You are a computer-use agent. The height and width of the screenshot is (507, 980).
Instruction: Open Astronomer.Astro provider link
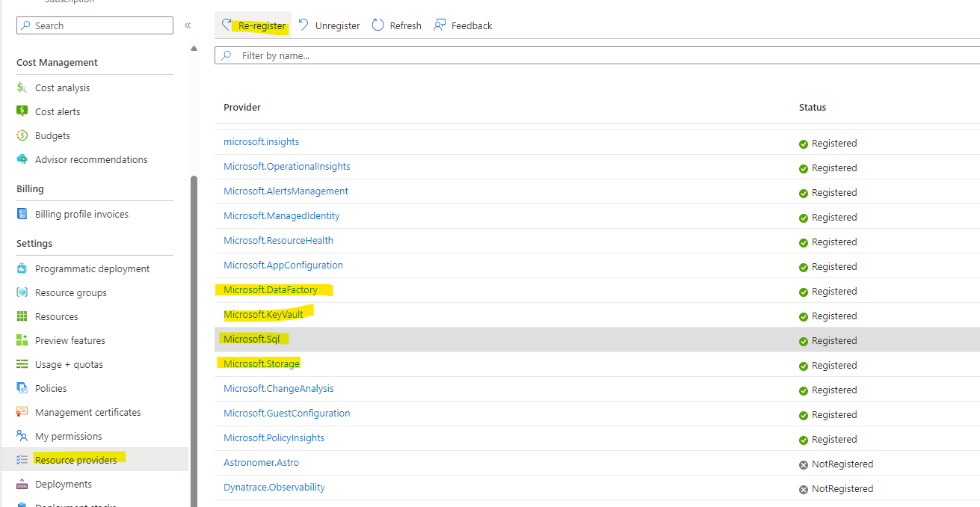(x=261, y=462)
